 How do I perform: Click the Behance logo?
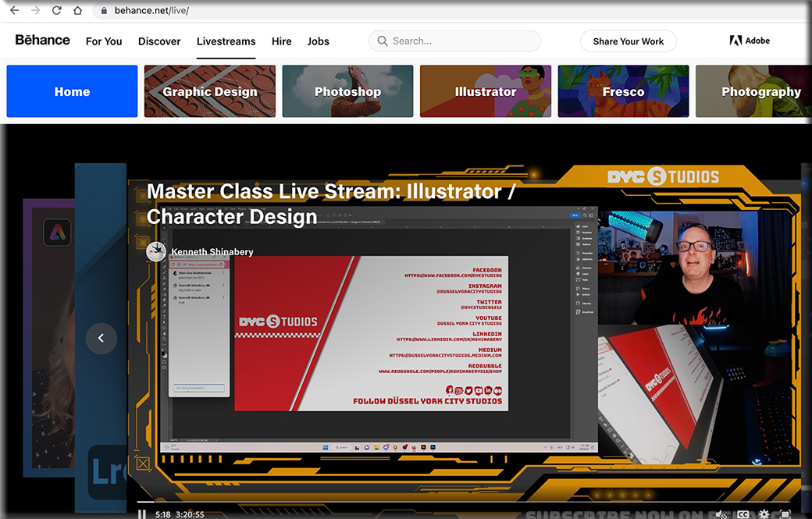42,41
